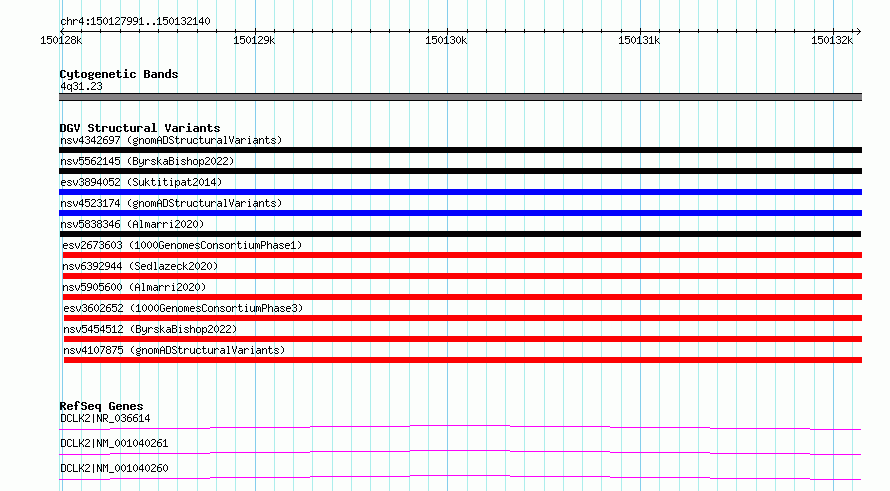
Task: Click the blue bar for esv3894052
Action: tap(460, 192)
